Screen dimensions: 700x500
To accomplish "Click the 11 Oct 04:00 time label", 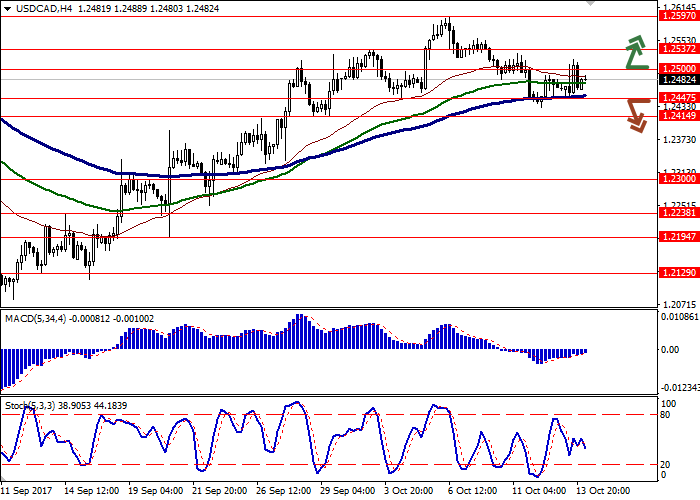I will coord(540,491).
